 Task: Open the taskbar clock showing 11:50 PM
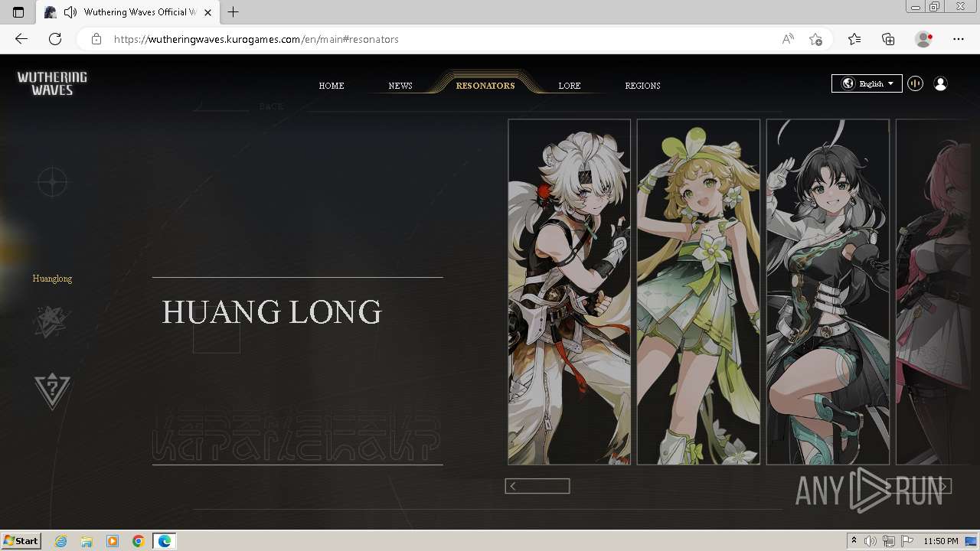pos(941,541)
